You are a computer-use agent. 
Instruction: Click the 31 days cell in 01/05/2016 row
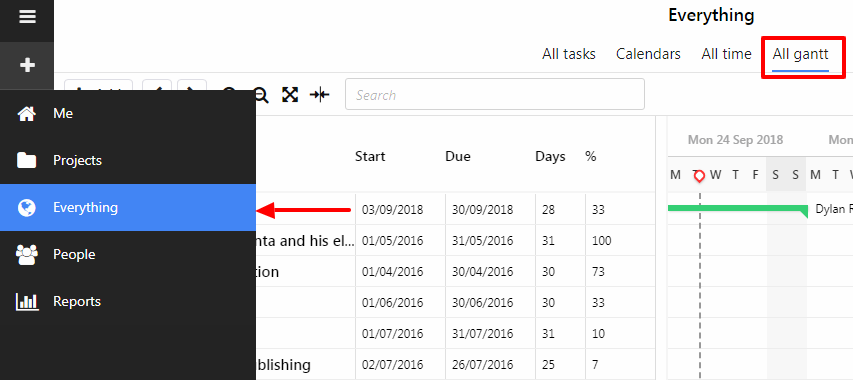pos(548,241)
